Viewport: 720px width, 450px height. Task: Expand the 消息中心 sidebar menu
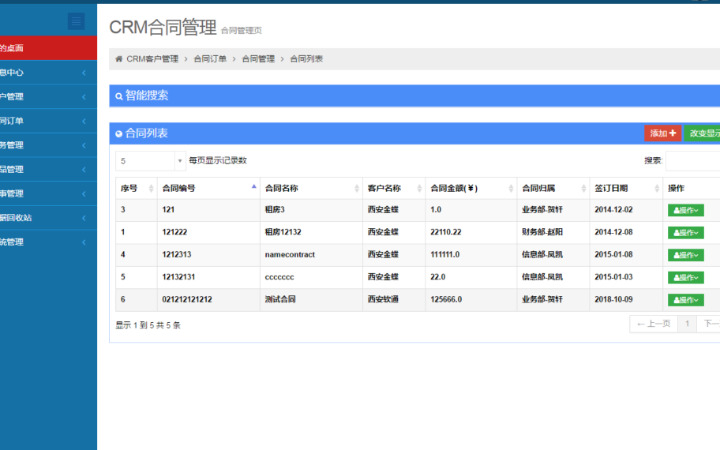[48, 73]
